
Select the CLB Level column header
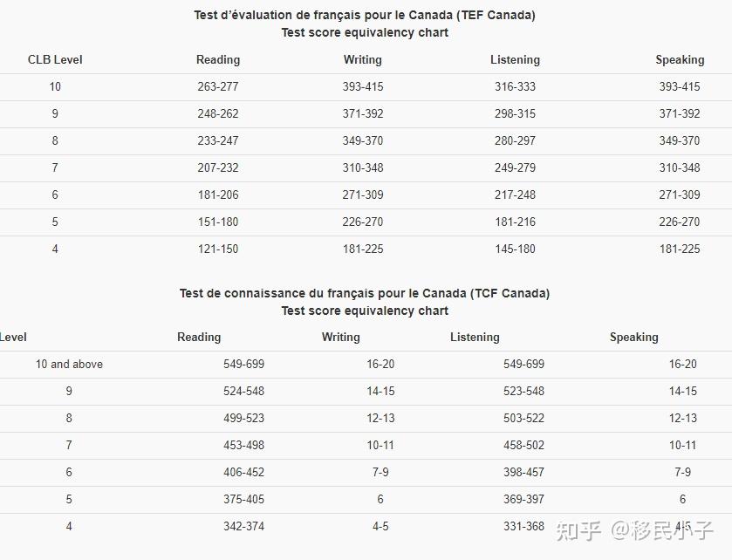point(55,60)
